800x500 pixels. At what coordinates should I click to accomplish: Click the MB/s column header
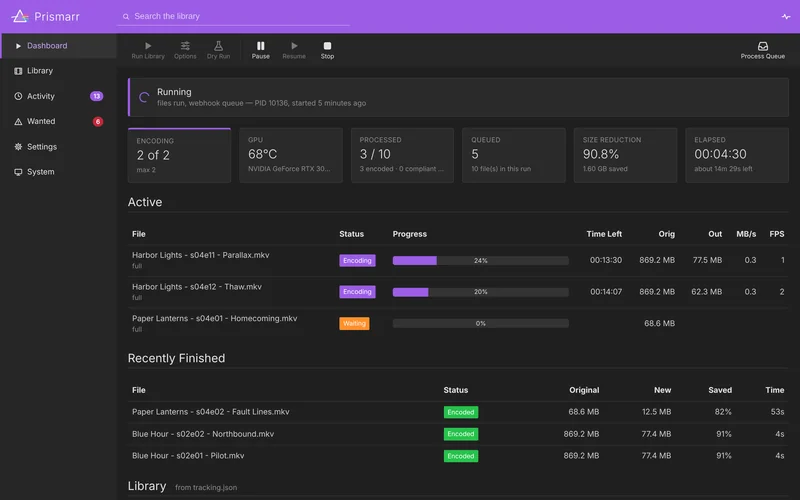[746, 234]
